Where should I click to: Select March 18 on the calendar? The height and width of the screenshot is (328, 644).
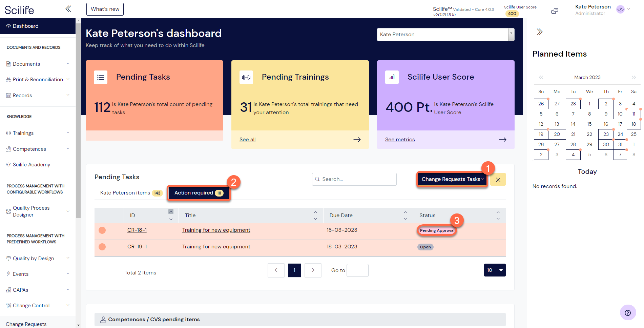click(633, 124)
